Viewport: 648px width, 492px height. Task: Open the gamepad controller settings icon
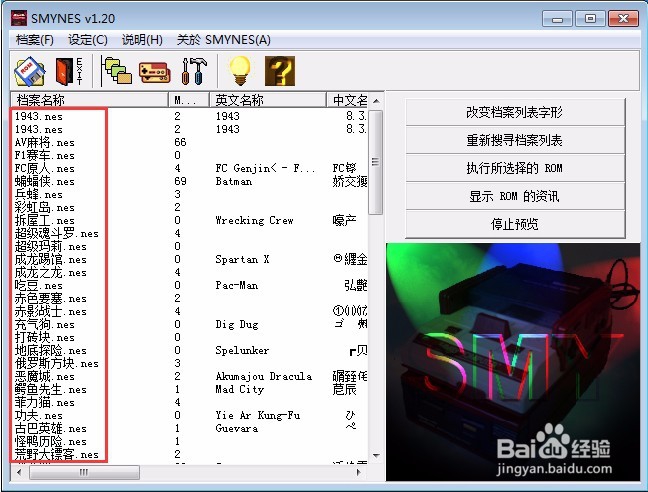[x=154, y=72]
